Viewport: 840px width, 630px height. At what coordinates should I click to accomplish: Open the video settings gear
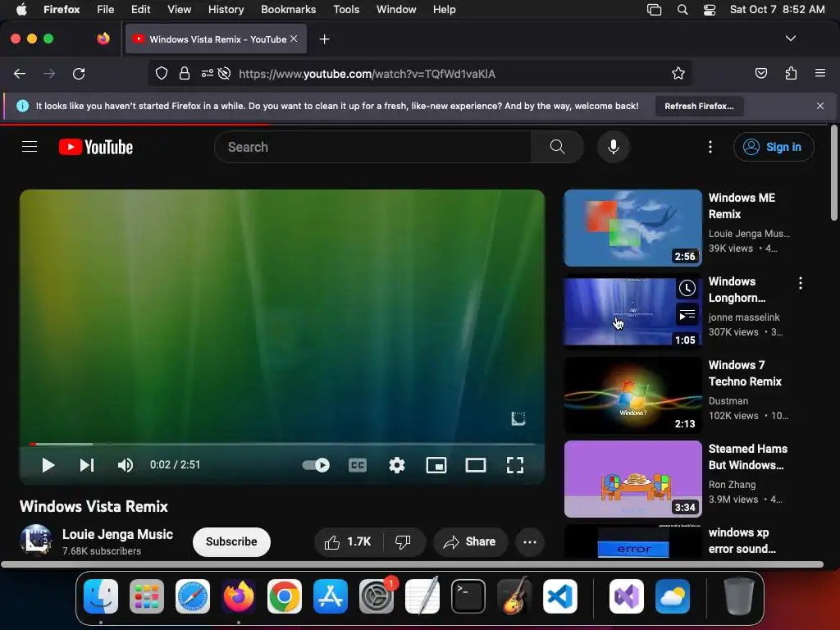pyautogui.click(x=397, y=465)
